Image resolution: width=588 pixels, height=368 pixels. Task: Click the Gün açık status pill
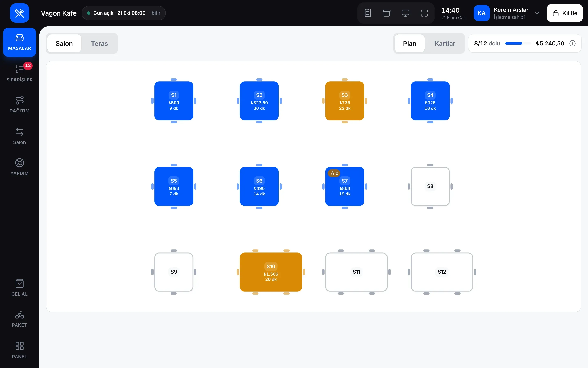[124, 13]
